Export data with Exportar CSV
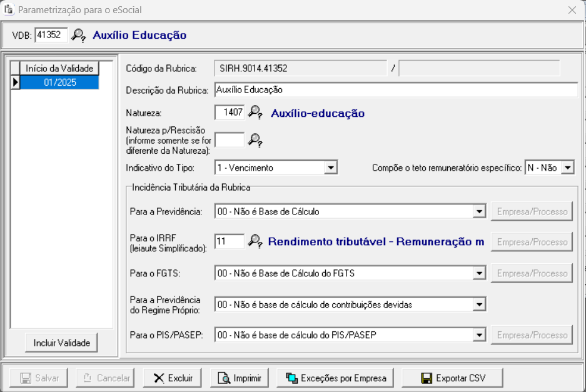The image size is (586, 392). coord(452,378)
